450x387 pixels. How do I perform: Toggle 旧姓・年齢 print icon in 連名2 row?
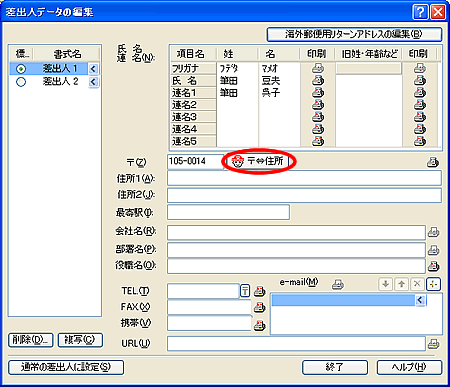420,105
